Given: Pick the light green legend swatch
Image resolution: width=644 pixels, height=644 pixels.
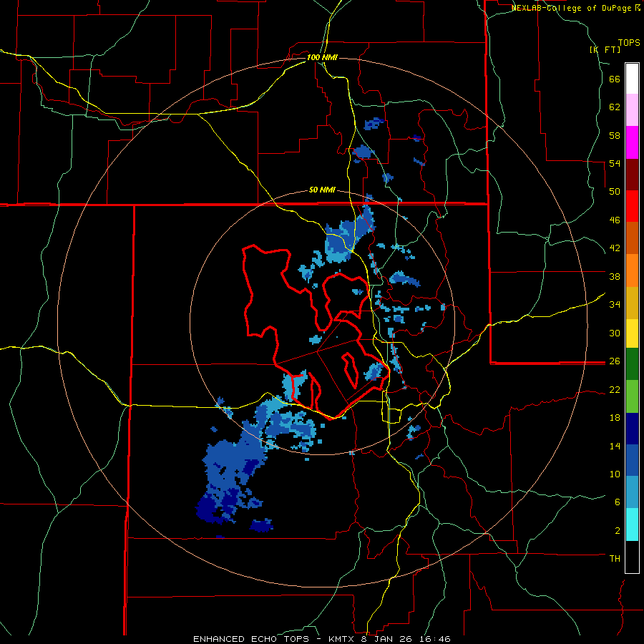Looking at the screenshot, I should point(632,396).
